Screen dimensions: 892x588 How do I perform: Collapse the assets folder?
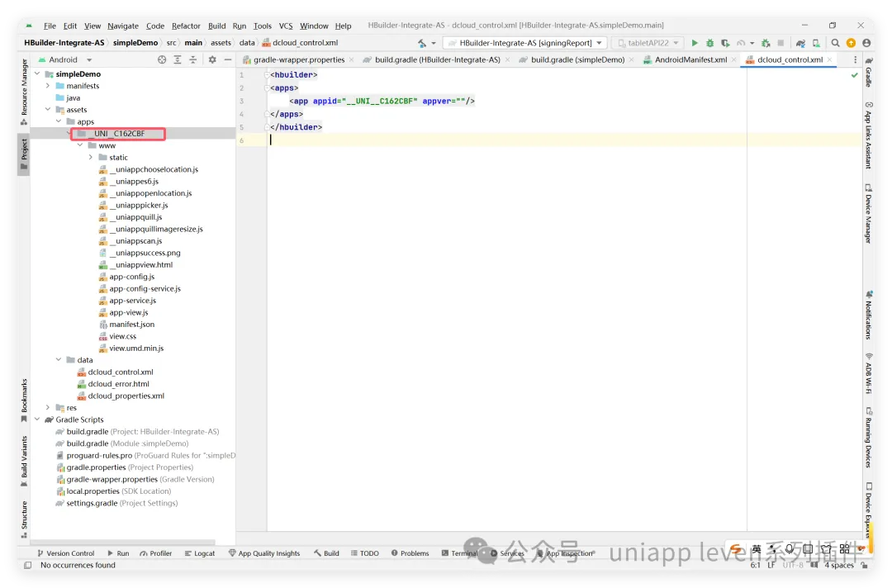pos(48,110)
